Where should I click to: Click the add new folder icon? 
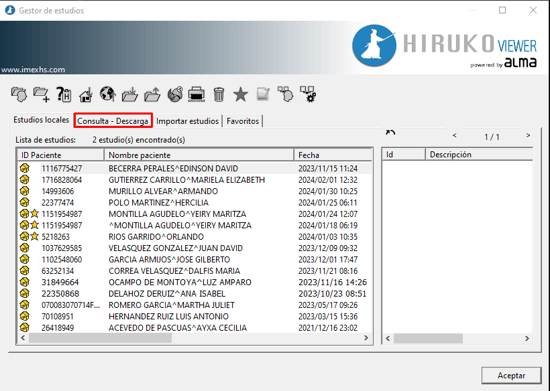click(x=41, y=94)
